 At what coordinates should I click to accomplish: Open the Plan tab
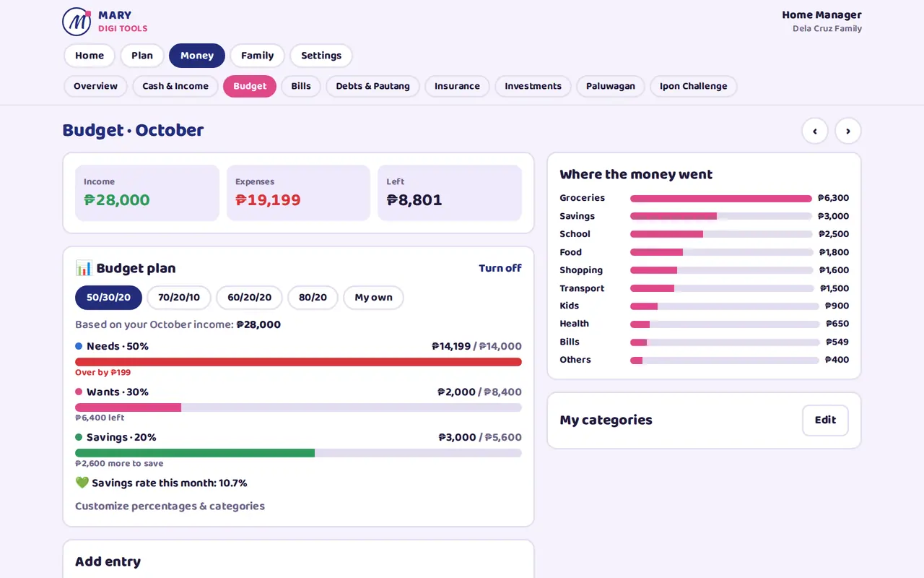(142, 56)
